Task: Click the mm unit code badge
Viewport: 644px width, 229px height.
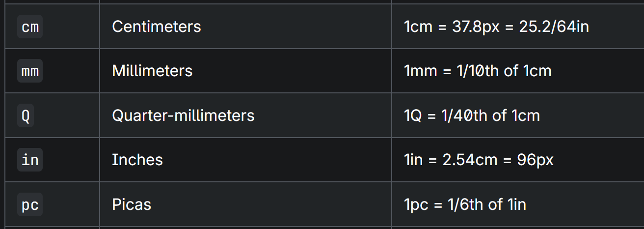Action: [30, 71]
